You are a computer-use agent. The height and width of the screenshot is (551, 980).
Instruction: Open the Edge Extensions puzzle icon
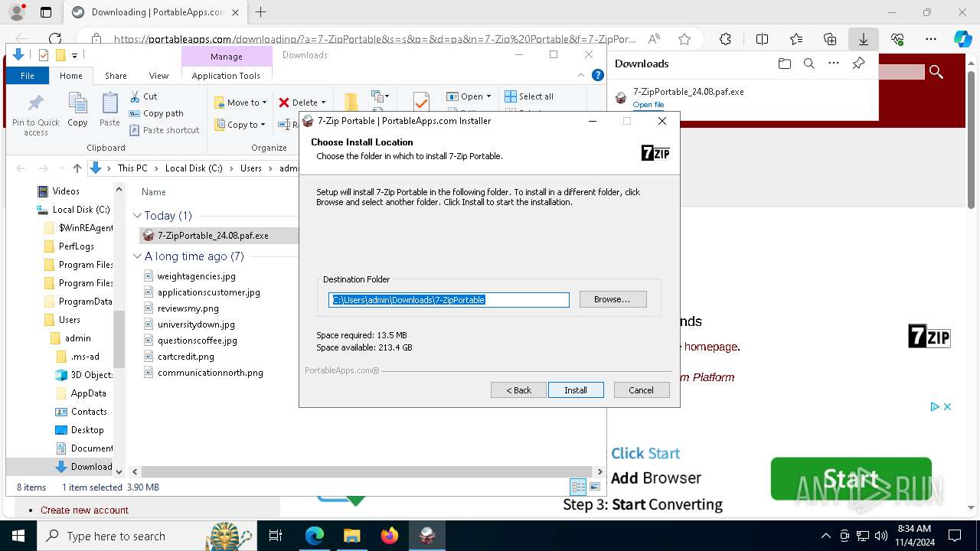(725, 39)
